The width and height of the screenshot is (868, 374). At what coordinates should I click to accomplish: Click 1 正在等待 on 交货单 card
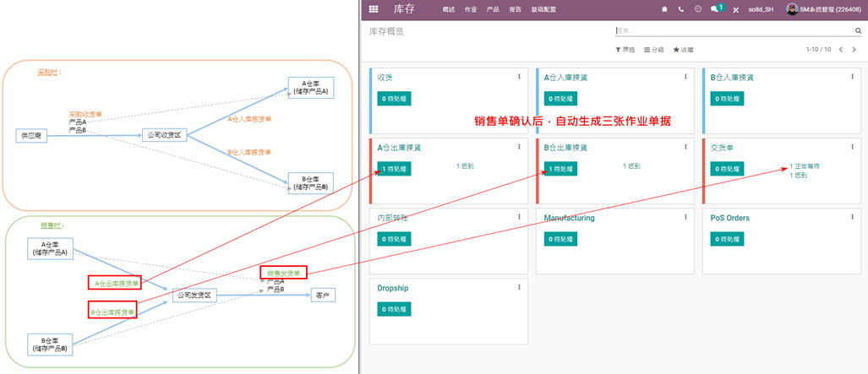coord(805,165)
